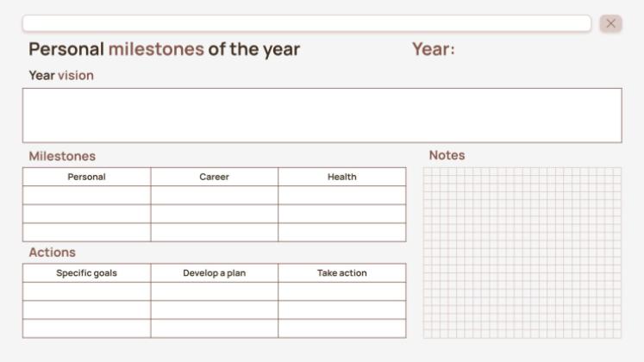Image resolution: width=644 pixels, height=362 pixels.
Task: Click the long search bar at top
Action: (x=306, y=23)
